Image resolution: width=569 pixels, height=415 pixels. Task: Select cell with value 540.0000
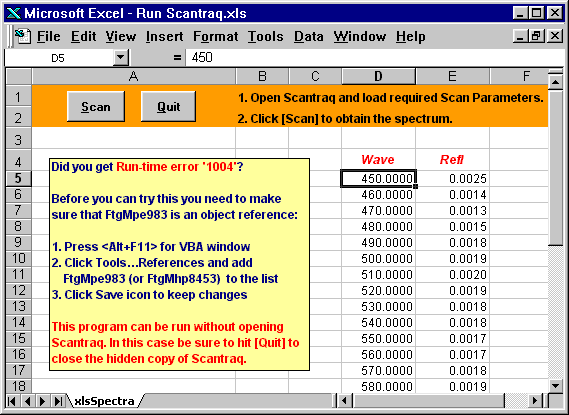click(x=378, y=322)
